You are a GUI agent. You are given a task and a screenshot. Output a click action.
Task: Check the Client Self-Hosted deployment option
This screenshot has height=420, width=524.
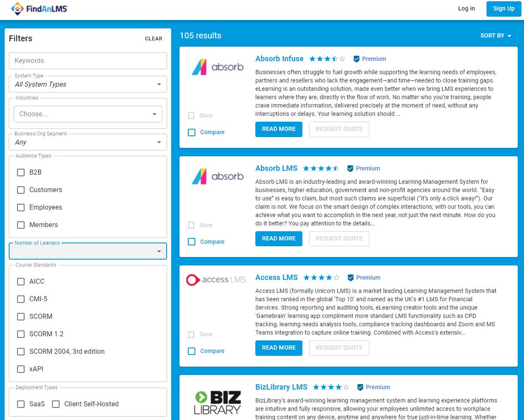click(x=55, y=404)
